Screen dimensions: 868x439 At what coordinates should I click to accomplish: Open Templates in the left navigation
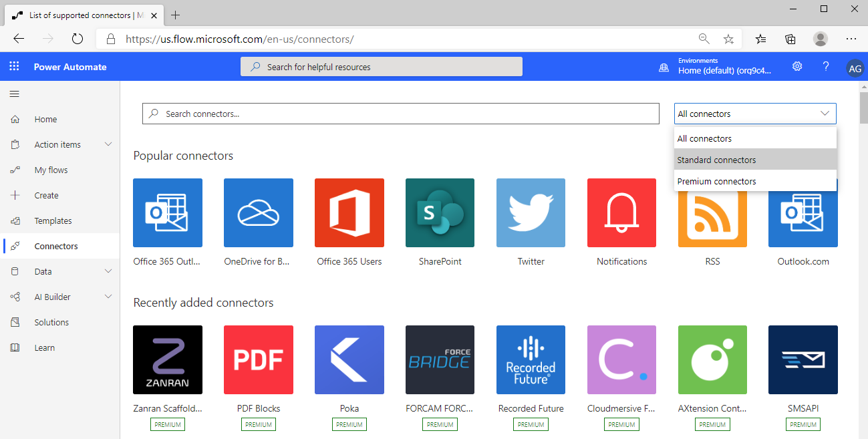pyautogui.click(x=60, y=221)
